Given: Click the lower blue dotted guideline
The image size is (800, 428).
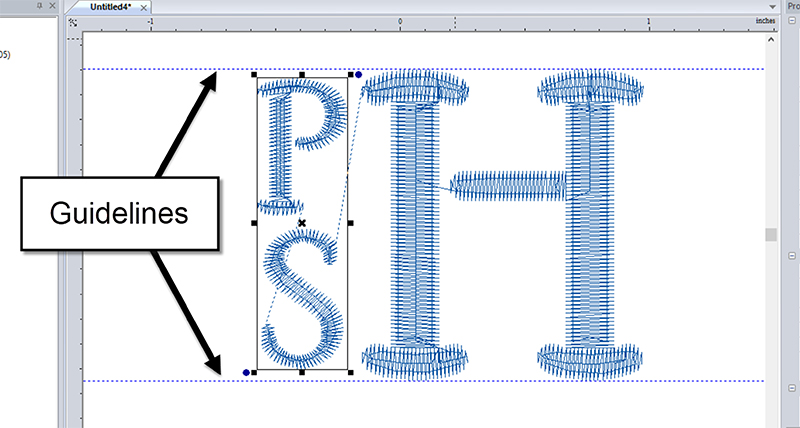Looking at the screenshot, I should (423, 381).
